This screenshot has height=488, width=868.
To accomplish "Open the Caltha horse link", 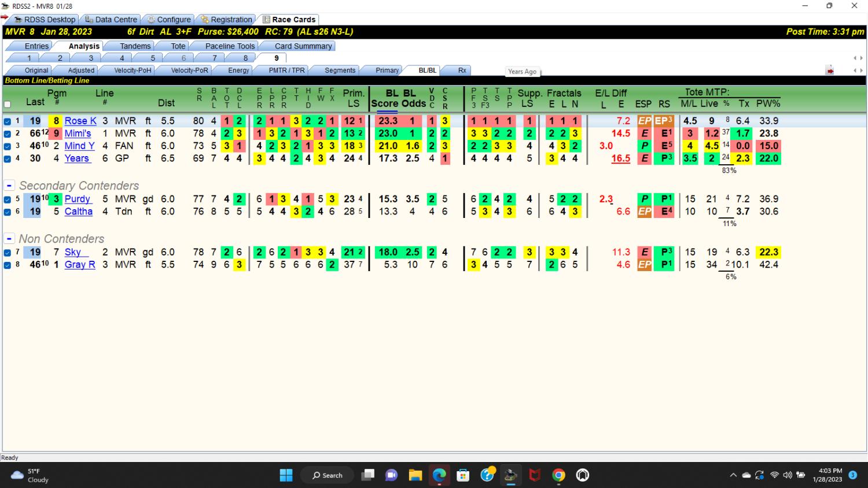I will coord(78,212).
